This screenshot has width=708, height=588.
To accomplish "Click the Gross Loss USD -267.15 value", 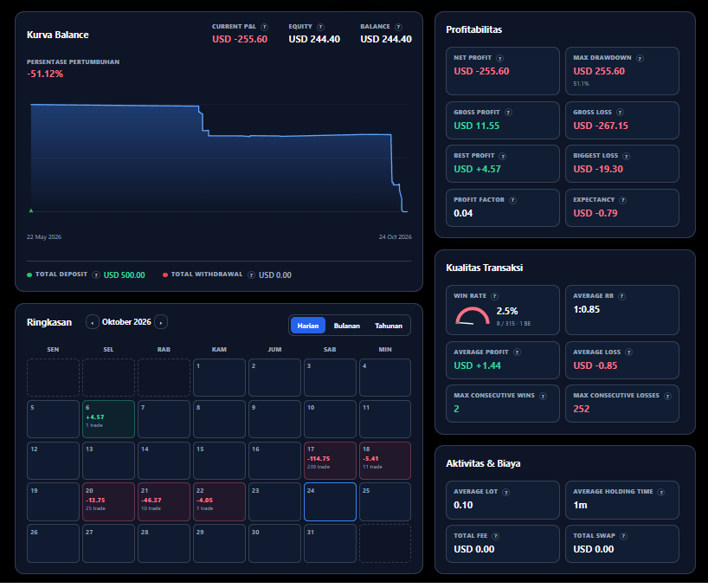I will click(601, 126).
